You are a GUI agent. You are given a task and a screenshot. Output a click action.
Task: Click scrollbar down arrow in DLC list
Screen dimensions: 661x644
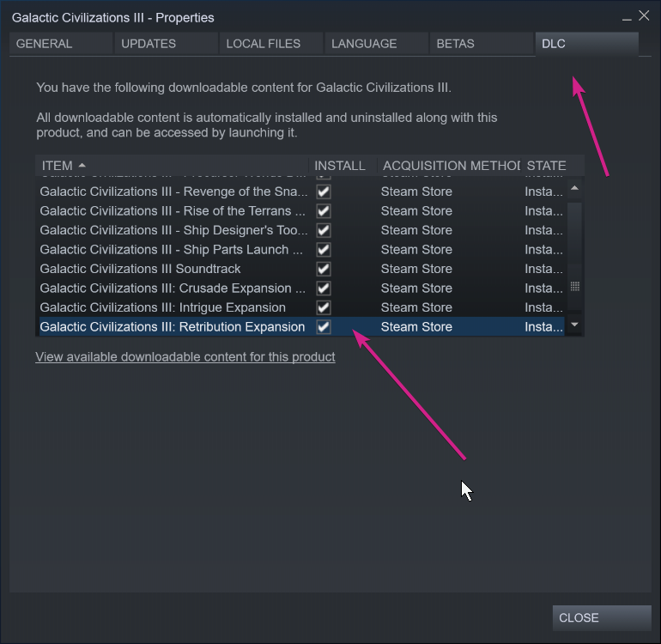(x=574, y=325)
